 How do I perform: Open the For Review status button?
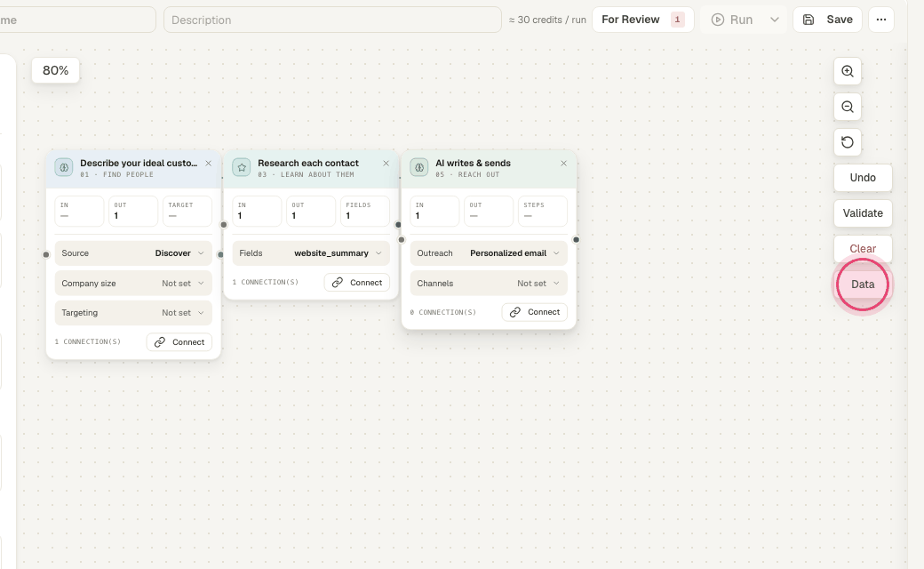[x=642, y=20]
